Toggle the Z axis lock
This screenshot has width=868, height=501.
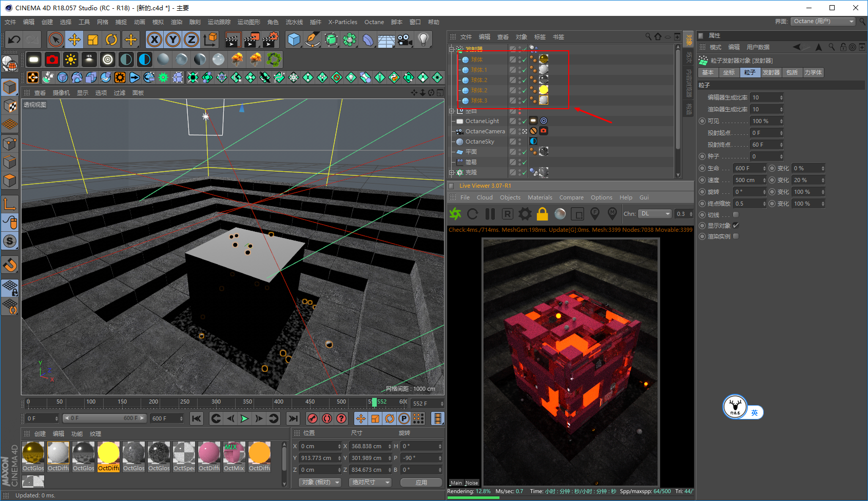191,39
